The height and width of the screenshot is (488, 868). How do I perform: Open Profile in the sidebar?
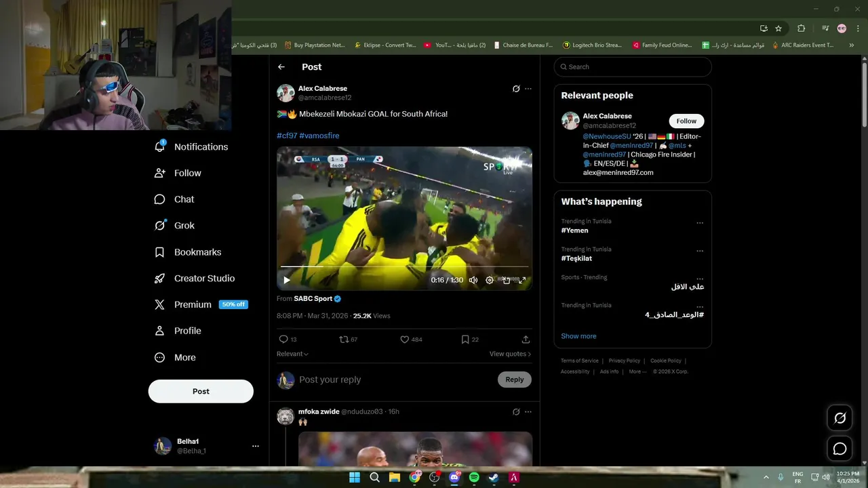click(x=178, y=331)
